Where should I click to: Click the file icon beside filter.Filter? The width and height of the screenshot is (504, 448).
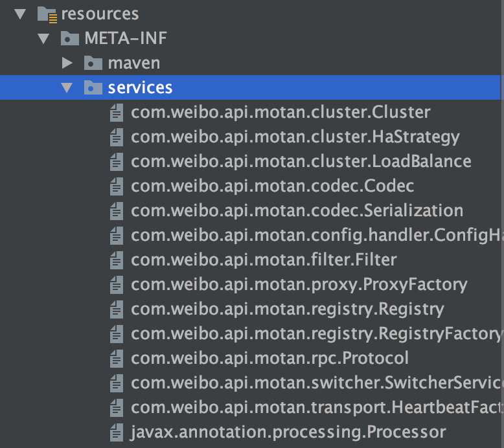click(x=117, y=260)
